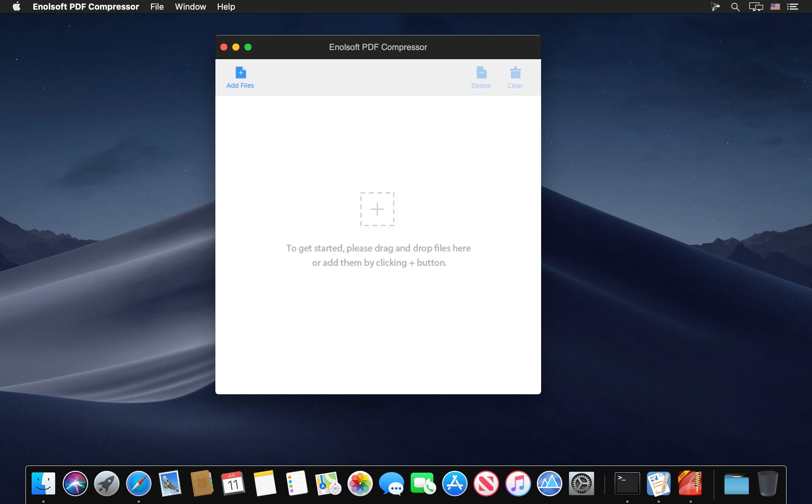Open the Window menu

pos(190,7)
